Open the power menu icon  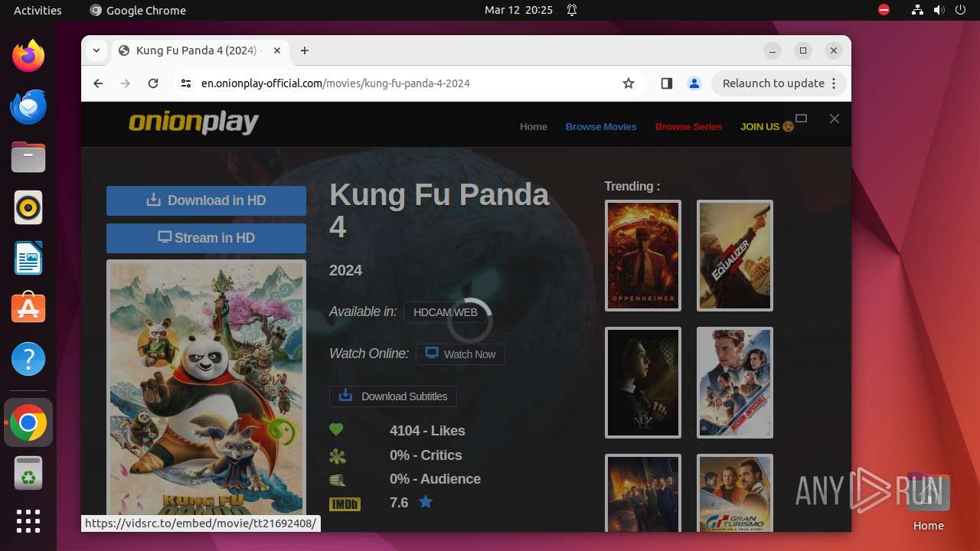pos(961,10)
